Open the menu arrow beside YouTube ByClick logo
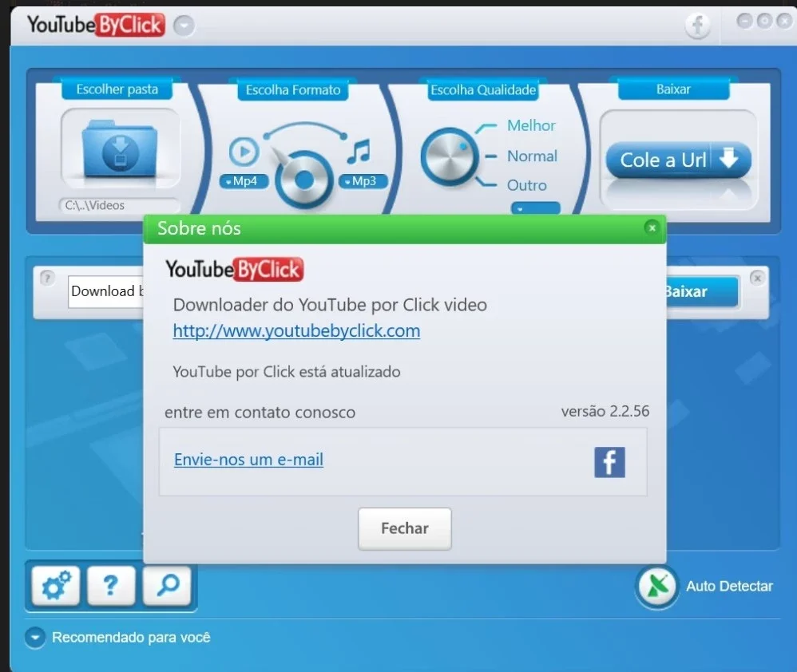Screen dimensions: 797x672 click(x=184, y=26)
